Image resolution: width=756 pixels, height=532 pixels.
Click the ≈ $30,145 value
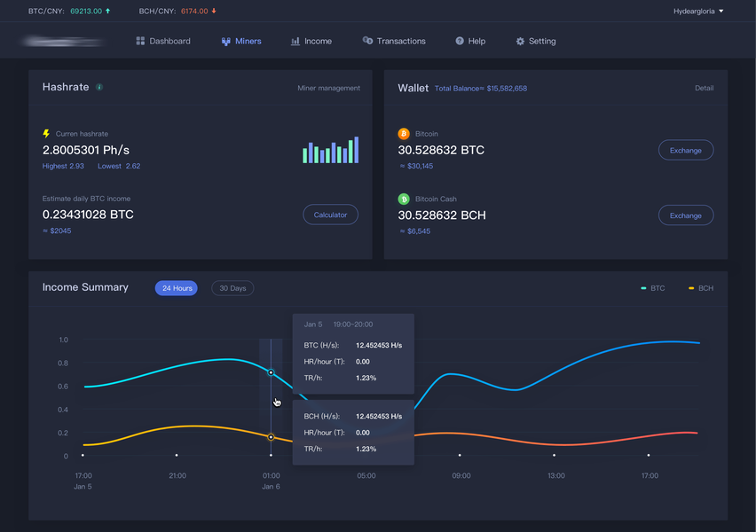click(416, 166)
